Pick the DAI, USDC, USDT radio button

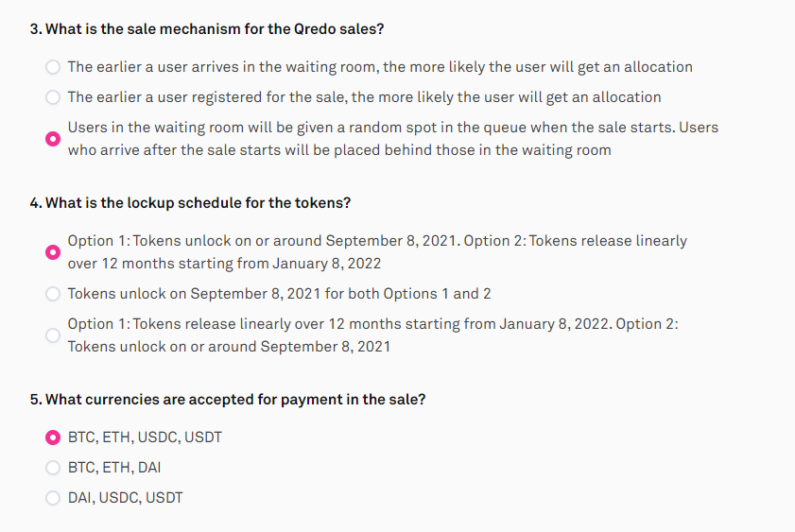[x=54, y=497]
